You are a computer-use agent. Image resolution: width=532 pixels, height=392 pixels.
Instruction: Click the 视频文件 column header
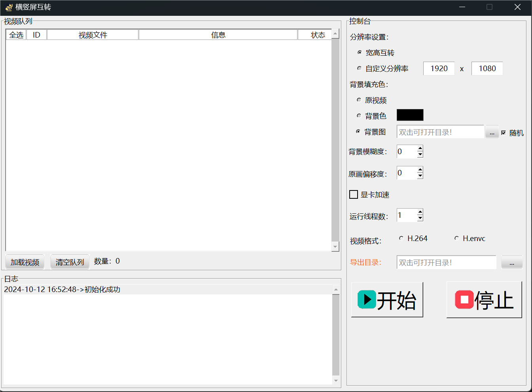[93, 35]
